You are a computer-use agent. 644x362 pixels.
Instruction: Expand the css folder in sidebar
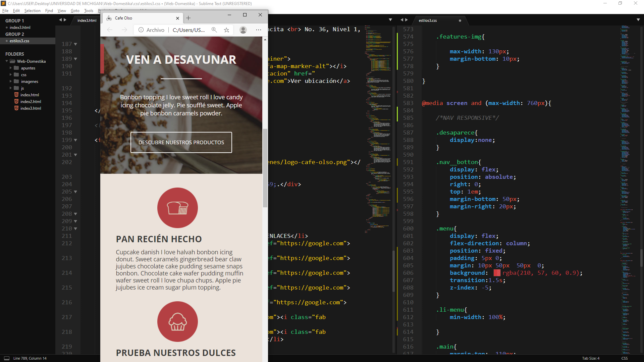[x=11, y=74]
